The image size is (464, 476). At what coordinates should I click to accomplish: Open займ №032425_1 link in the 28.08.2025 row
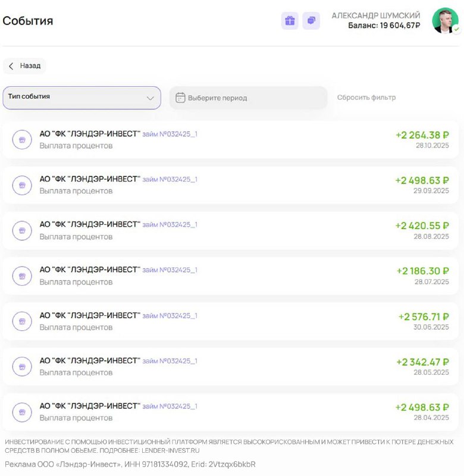(170, 225)
